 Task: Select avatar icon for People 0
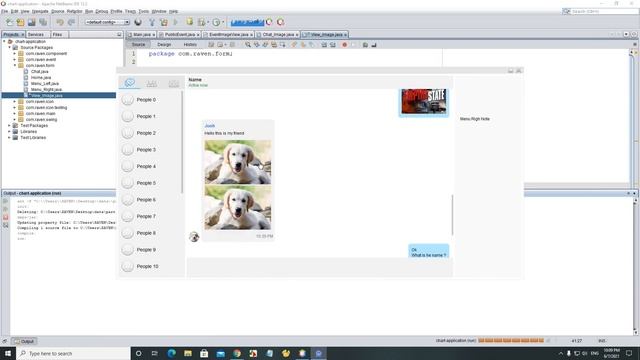(x=127, y=100)
